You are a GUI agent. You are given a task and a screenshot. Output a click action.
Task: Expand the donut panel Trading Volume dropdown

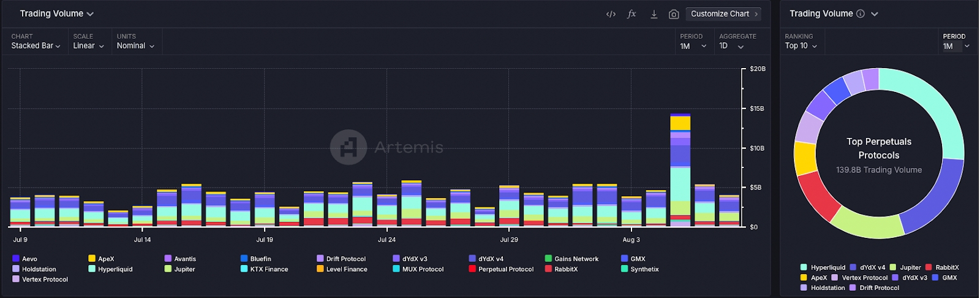(x=875, y=13)
